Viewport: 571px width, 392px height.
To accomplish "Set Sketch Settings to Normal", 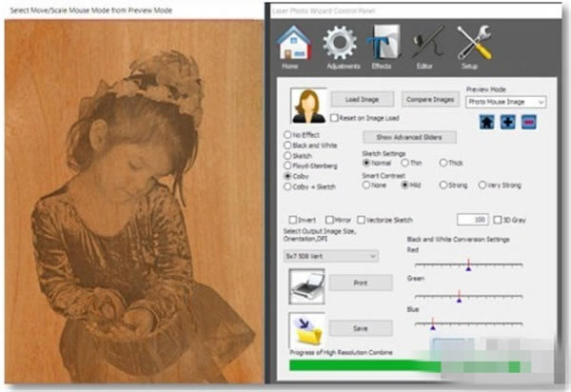I will click(366, 163).
